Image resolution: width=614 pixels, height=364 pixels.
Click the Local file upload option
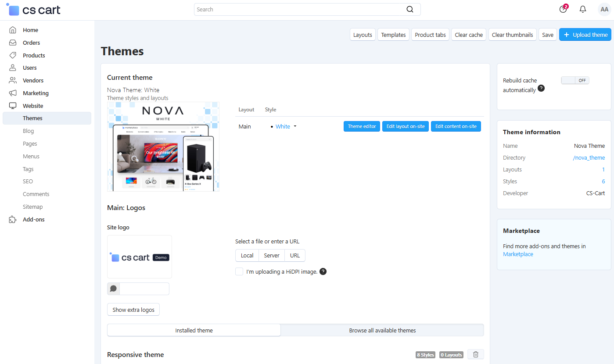(247, 255)
